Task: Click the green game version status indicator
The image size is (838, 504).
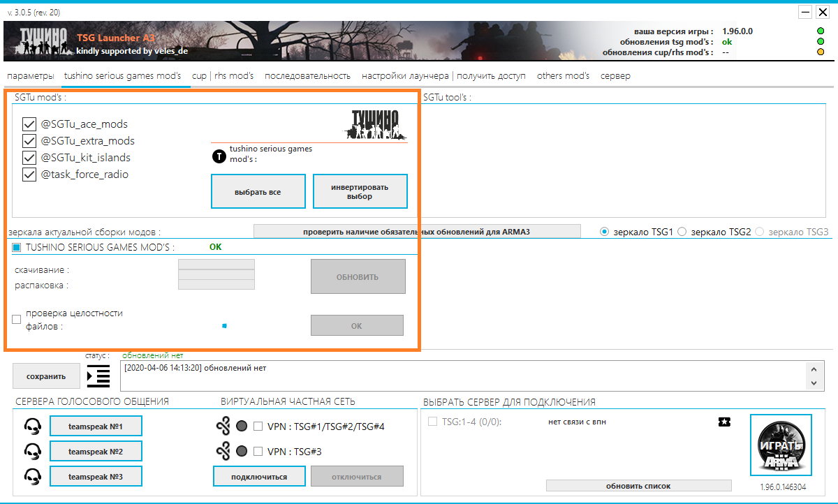Action: coord(820,31)
